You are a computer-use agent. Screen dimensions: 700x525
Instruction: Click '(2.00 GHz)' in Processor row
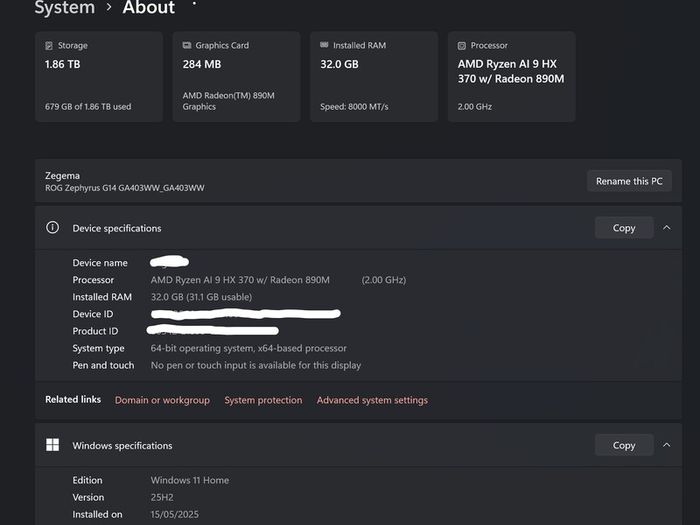(383, 280)
